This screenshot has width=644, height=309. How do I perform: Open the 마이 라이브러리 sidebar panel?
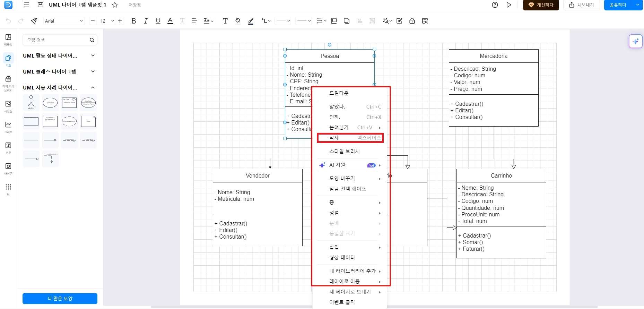8,83
